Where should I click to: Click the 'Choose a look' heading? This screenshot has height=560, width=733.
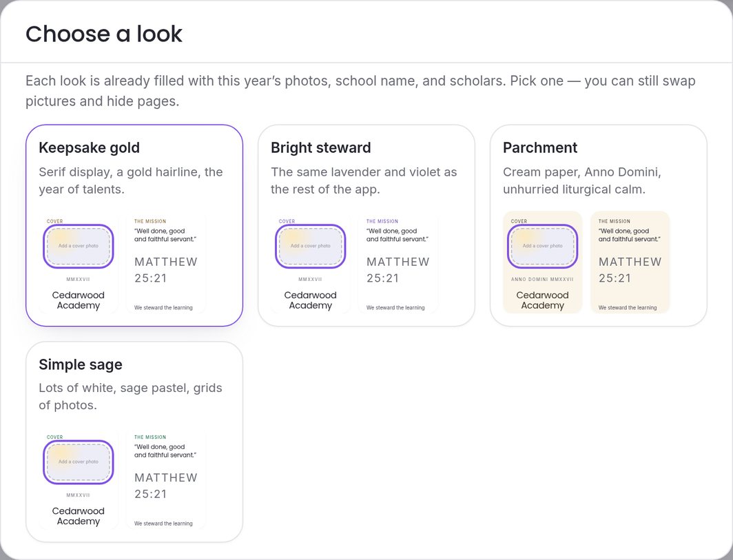tap(104, 34)
